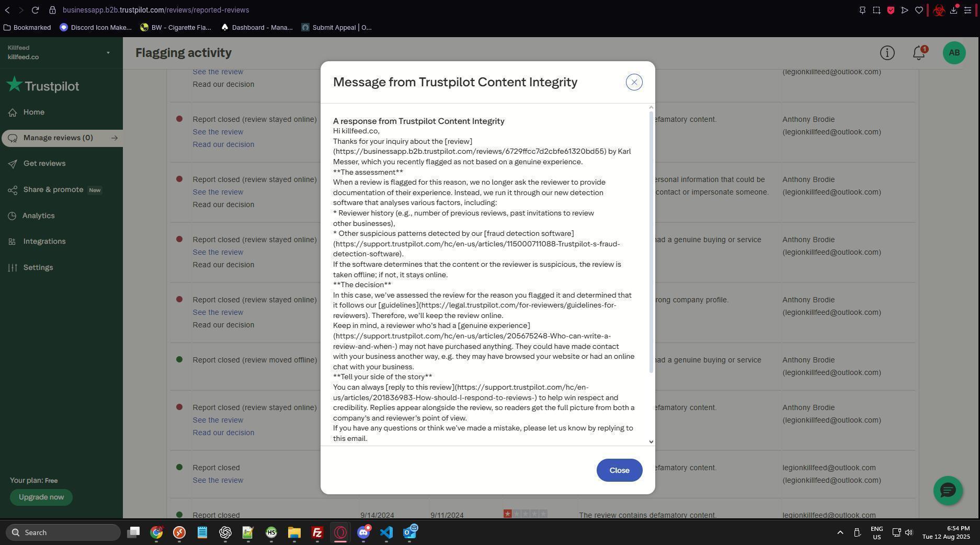Open the AB account avatar
Viewport: 980px width, 545px height.
[954, 53]
